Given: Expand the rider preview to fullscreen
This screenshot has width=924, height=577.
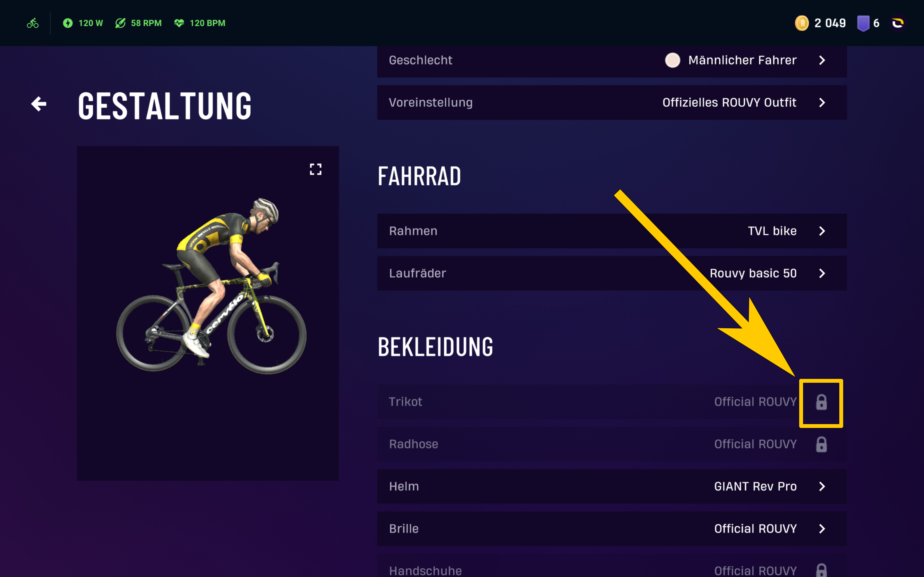Looking at the screenshot, I should (315, 169).
